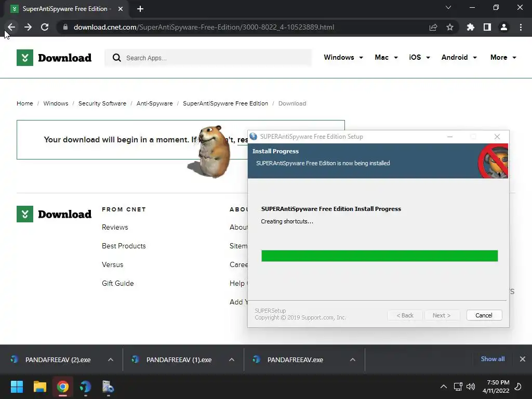
Task: Expand options for PANDAFREEAV (1).exe
Action: coord(232,360)
